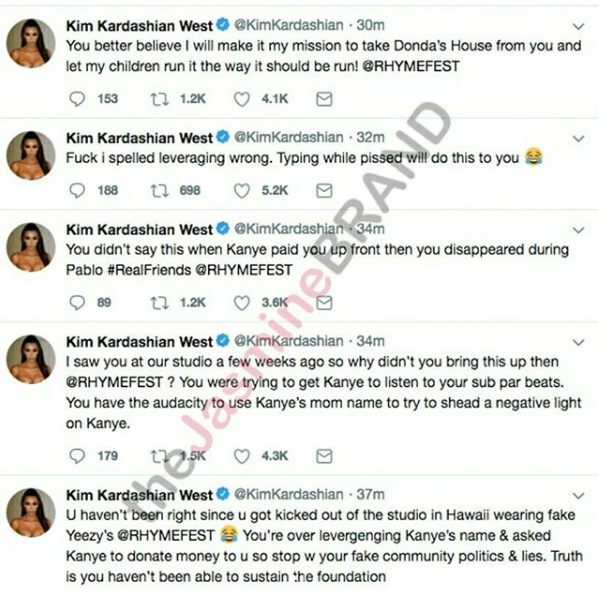The height and width of the screenshot is (595, 606).
Task: Retweet the tweet showing 698 retweets
Action: (160, 190)
